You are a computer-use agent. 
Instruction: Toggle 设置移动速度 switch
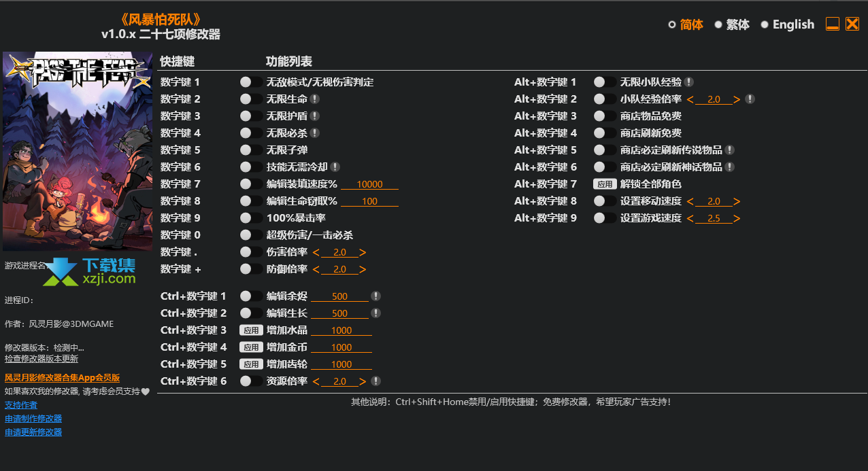(605, 201)
